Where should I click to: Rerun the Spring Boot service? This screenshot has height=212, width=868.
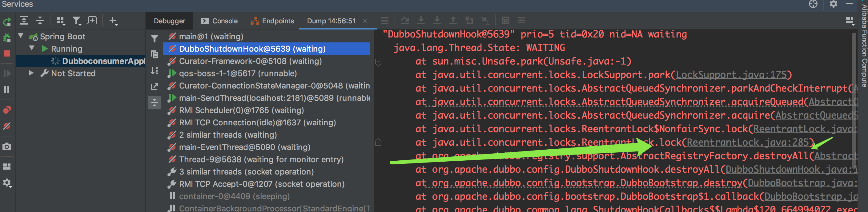[7, 22]
